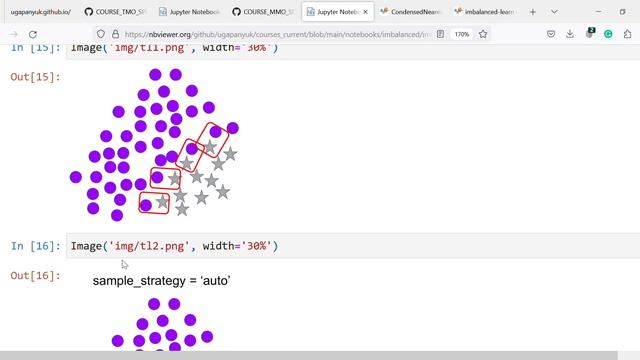Click the 'sample_strategy = auto' text
The height and width of the screenshot is (360, 640).
[161, 281]
